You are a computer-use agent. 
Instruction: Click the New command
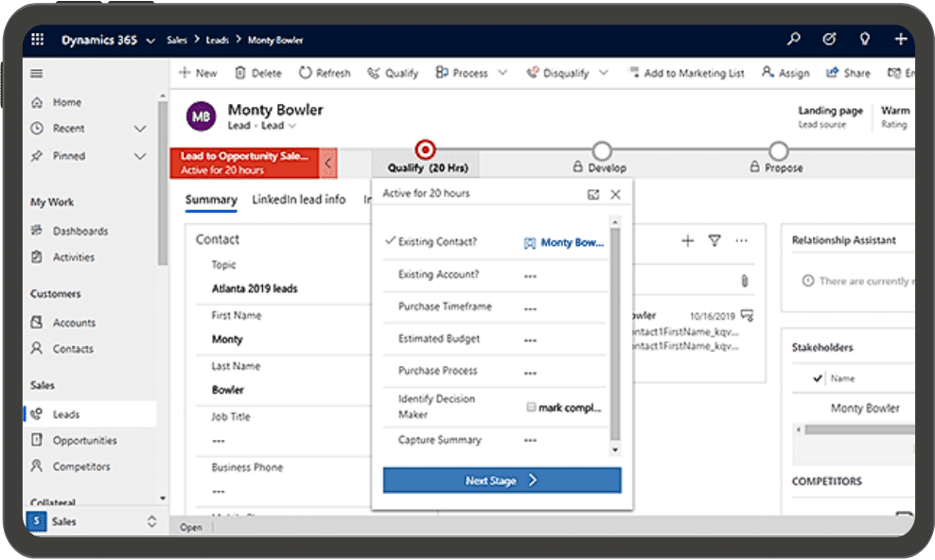(x=198, y=73)
